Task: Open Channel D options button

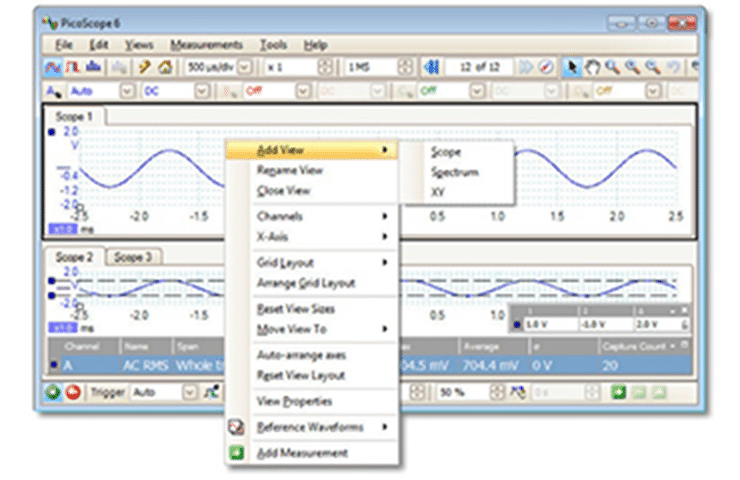Action: coord(580,91)
